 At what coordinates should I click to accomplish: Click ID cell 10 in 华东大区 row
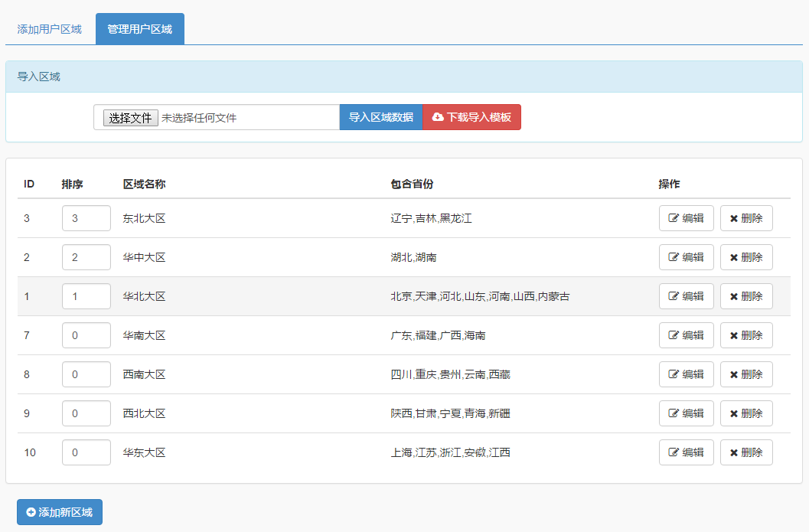[x=30, y=452]
